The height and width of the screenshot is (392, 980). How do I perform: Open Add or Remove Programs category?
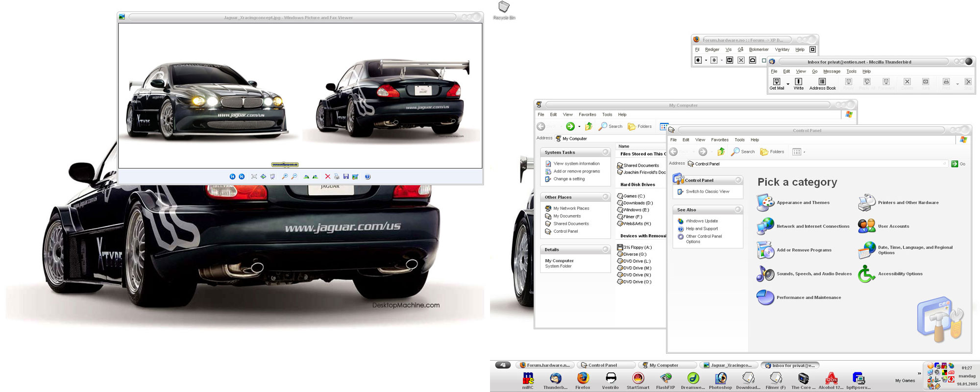pos(794,250)
